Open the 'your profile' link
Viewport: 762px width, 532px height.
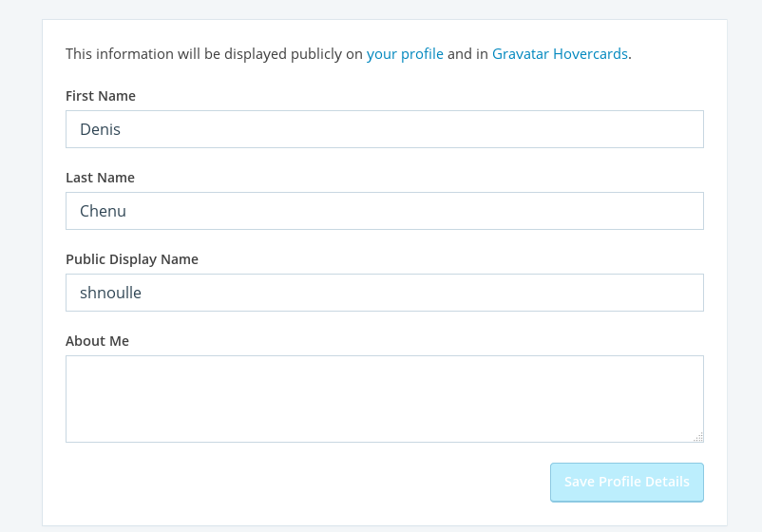(x=405, y=54)
